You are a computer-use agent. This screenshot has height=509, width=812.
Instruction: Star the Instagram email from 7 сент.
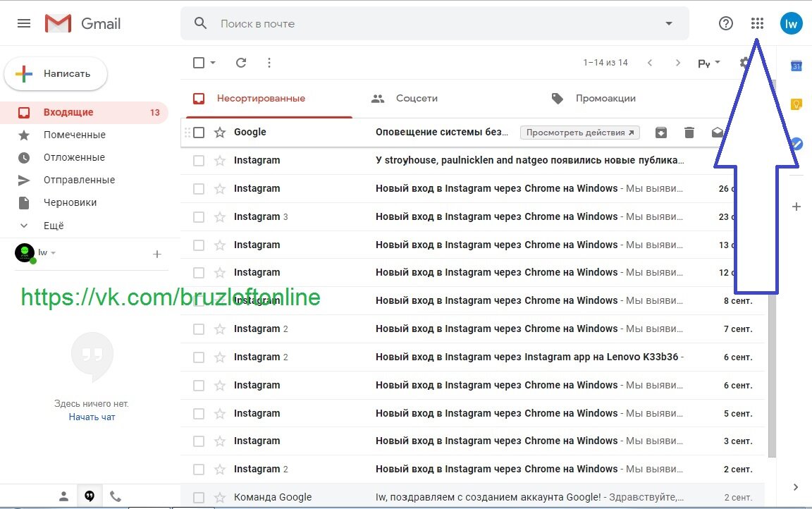click(x=220, y=329)
